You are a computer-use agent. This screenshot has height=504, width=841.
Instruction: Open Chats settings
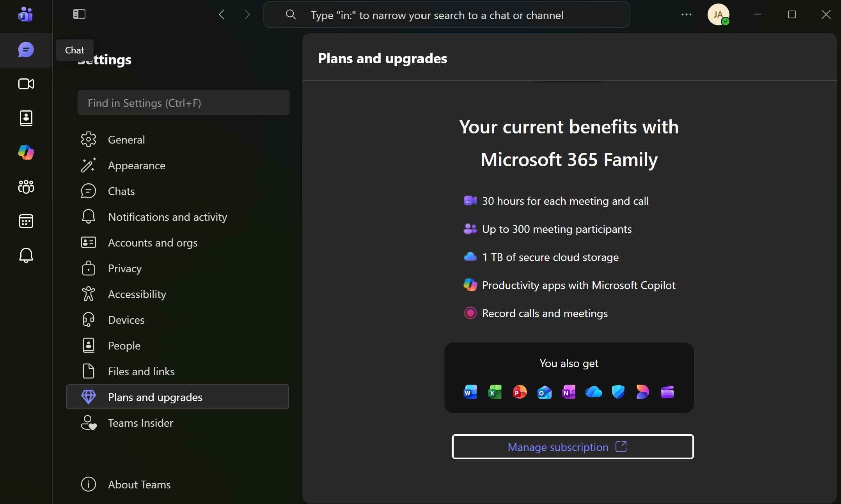point(177,191)
